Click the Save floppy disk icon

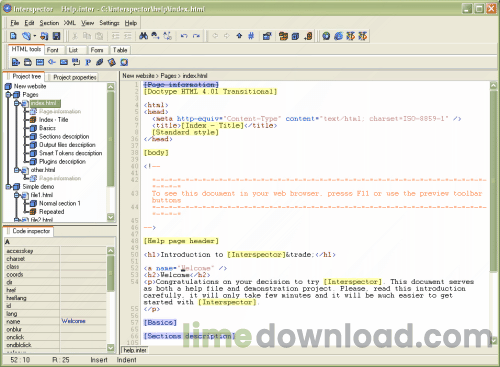point(57,36)
